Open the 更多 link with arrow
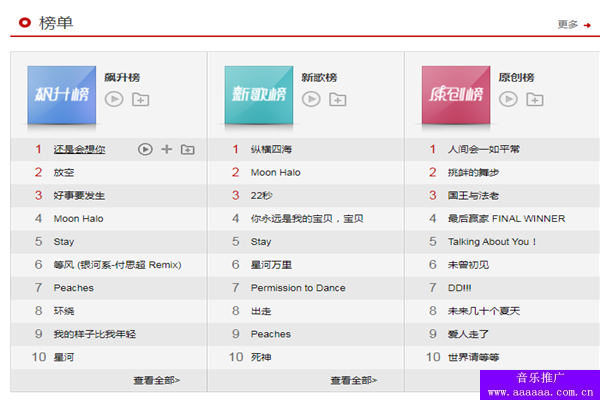 (x=574, y=24)
